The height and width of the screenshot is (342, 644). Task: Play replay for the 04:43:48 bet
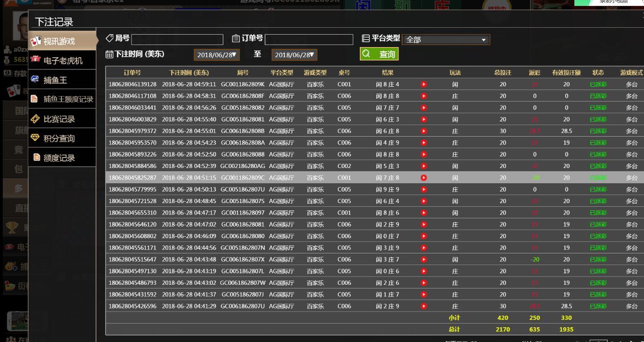pos(423,259)
